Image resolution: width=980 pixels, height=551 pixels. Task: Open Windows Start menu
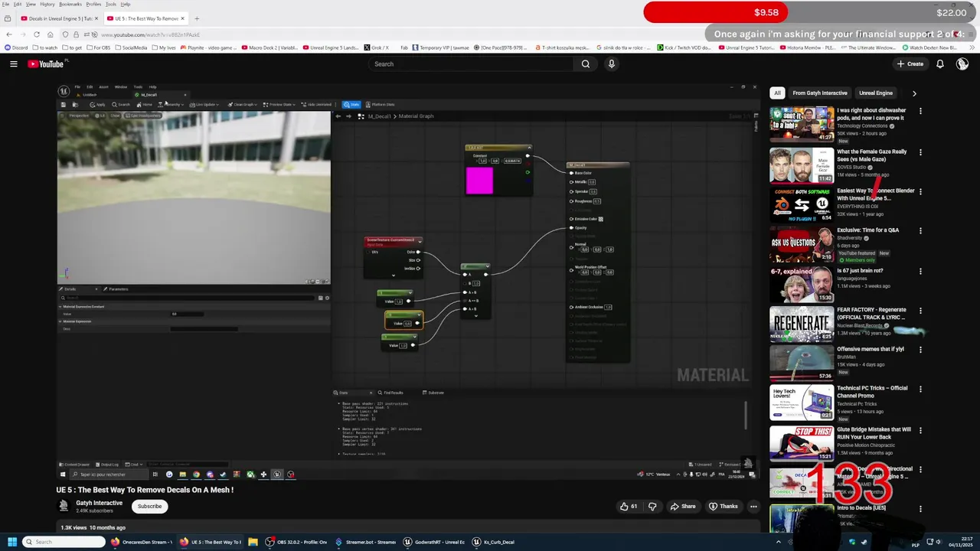tap(11, 542)
